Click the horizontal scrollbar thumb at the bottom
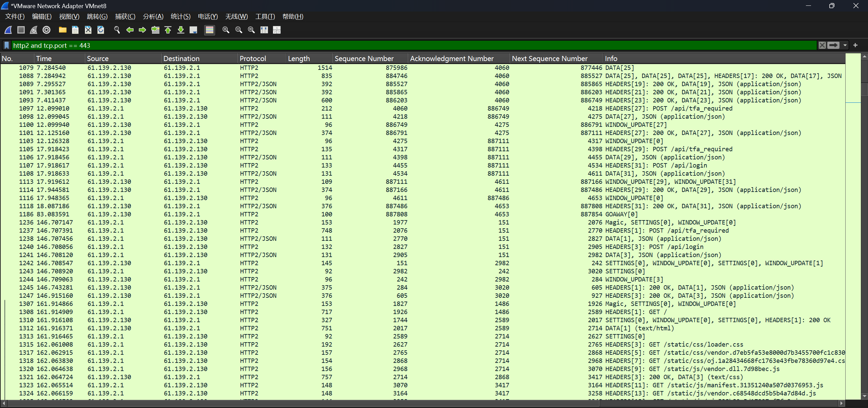 tap(304, 403)
